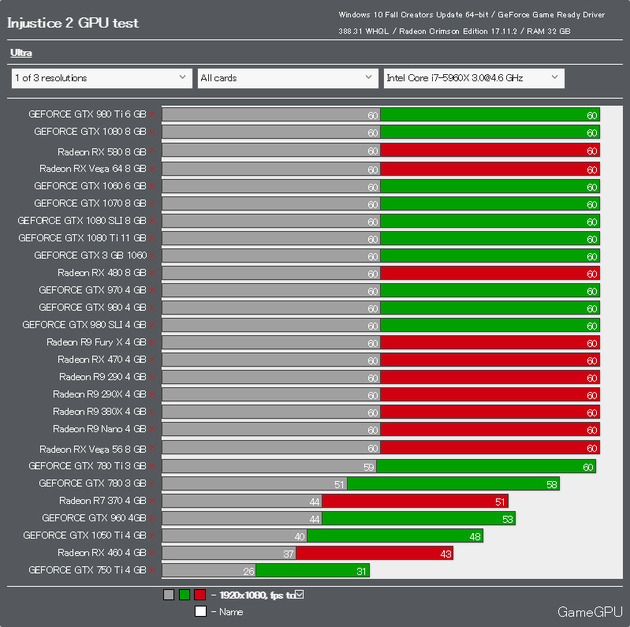Click the red bar value 43 for RX 460

pyautogui.click(x=446, y=554)
